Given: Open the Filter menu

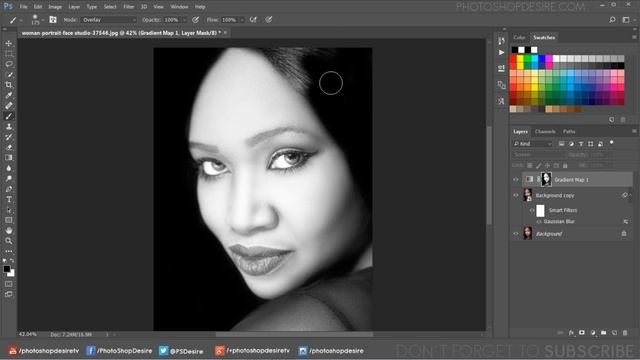Looking at the screenshot, I should [129, 7].
